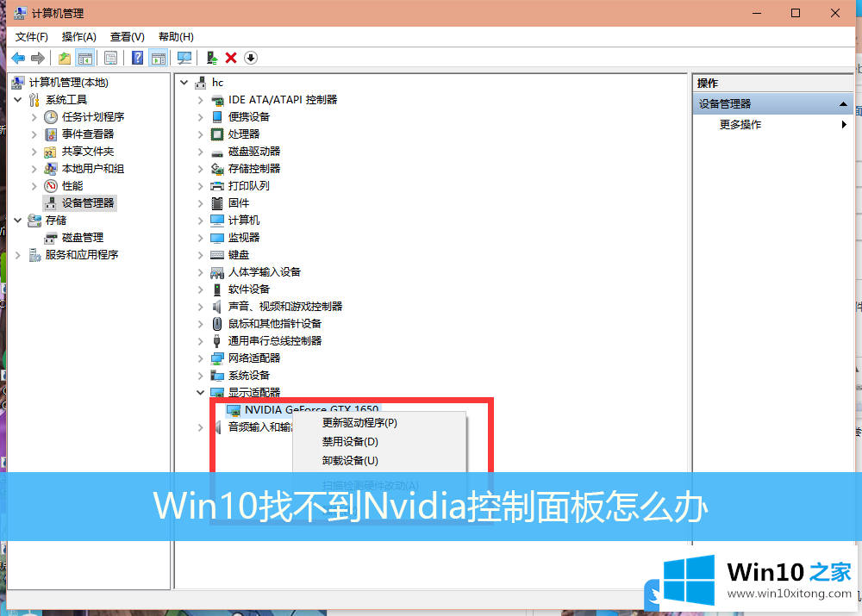Click the Update driver toolbar icon
862x616 pixels.
[212, 58]
